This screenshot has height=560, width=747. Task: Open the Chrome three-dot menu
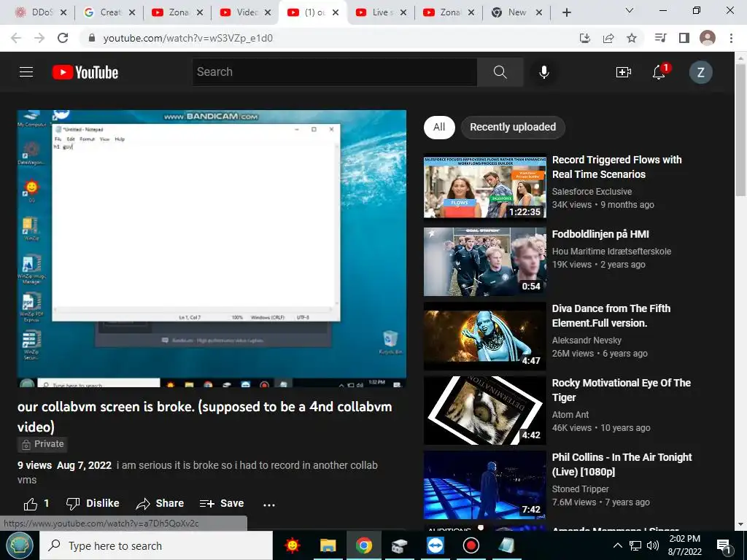point(731,38)
